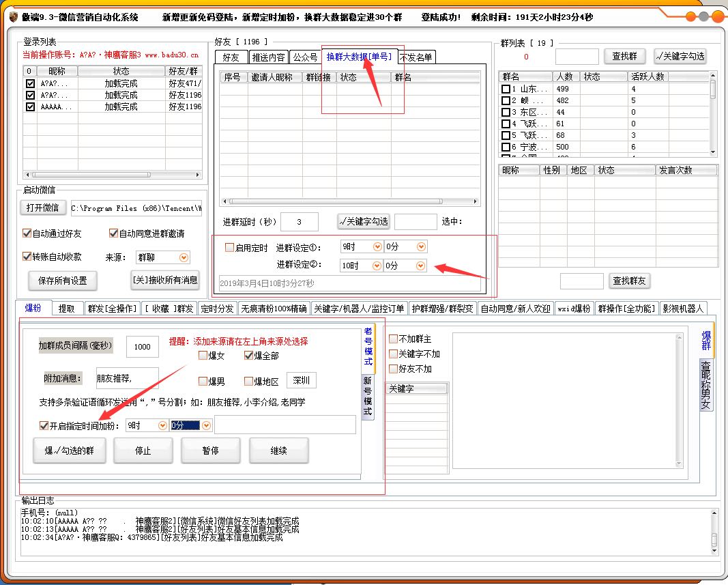Open the 无痕清粉100%精确 tab
This screenshot has width=728, height=585.
tap(274, 309)
